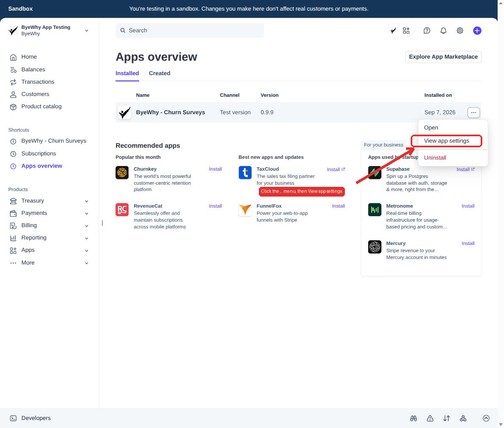This screenshot has width=504, height=428.
Task: Click the Metronome app icon
Action: (x=375, y=210)
